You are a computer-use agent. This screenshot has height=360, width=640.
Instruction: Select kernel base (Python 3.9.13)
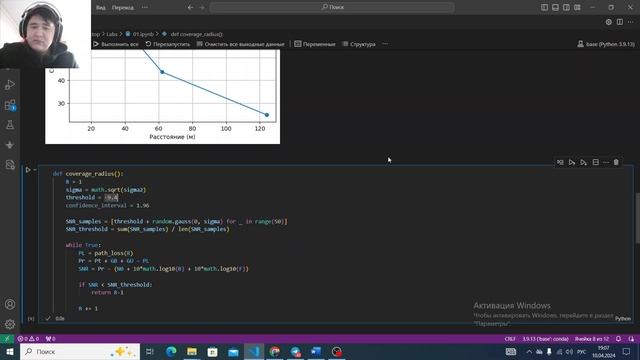606,44
